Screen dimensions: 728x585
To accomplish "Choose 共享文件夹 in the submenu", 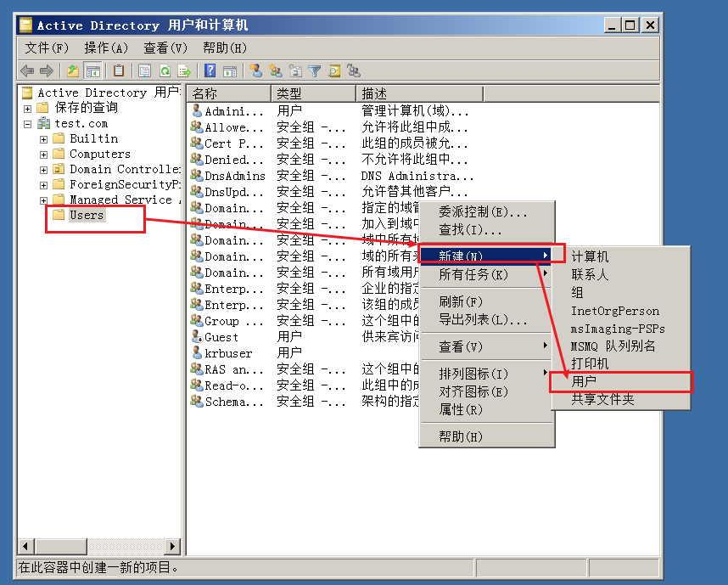I will click(x=621, y=399).
